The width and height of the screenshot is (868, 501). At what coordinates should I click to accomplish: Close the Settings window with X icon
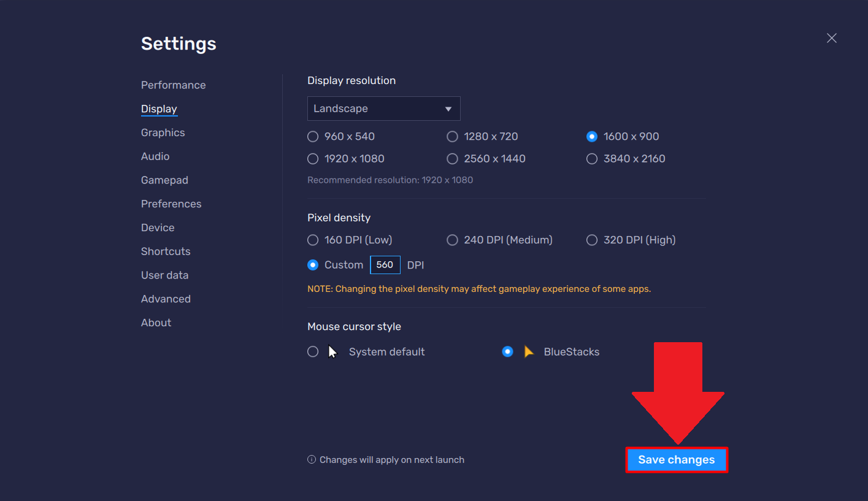(x=831, y=38)
